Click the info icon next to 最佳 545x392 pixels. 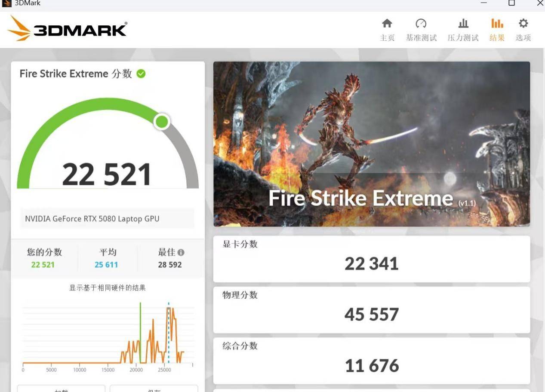coord(181,252)
